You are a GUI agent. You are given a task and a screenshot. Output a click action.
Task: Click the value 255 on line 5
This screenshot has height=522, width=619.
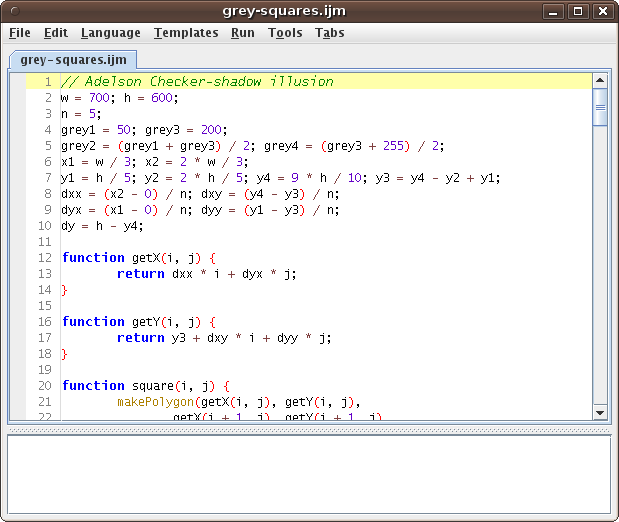click(x=393, y=146)
